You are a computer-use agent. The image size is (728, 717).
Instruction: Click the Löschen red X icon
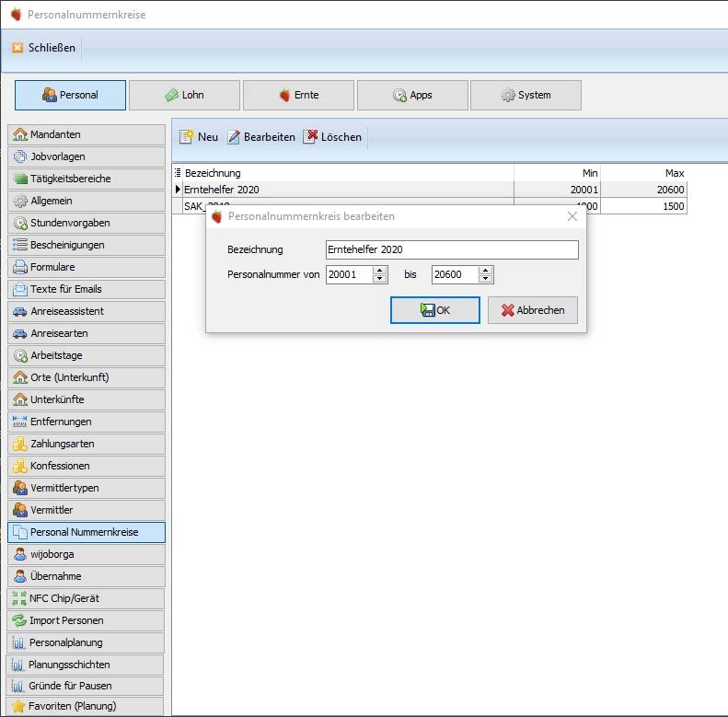click(x=311, y=137)
